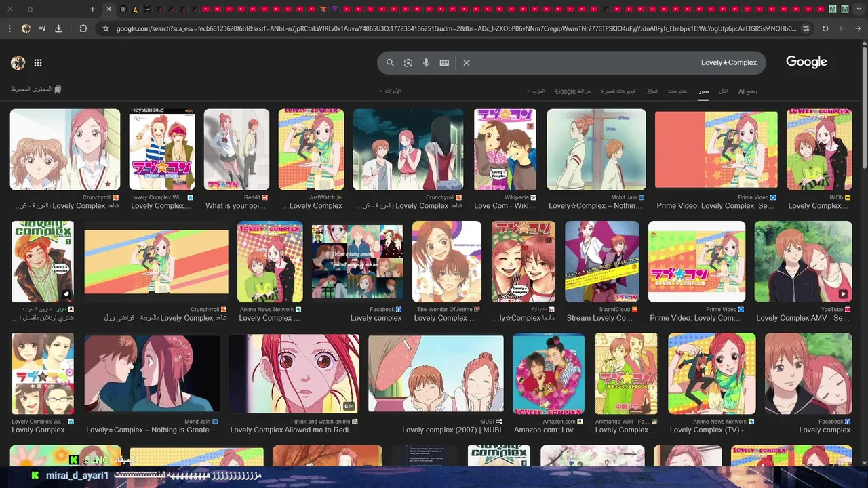This screenshot has height=488, width=868.
Task: Switch to Videos tab (فيديوهات)
Action: pyautogui.click(x=677, y=91)
